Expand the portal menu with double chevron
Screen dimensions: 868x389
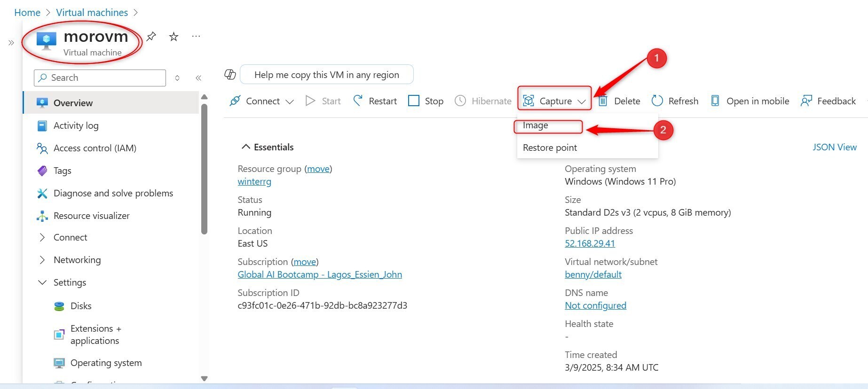(11, 43)
